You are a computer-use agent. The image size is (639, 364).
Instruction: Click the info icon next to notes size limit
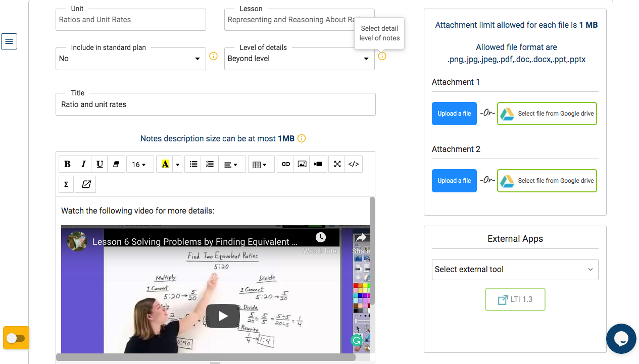[x=302, y=138]
